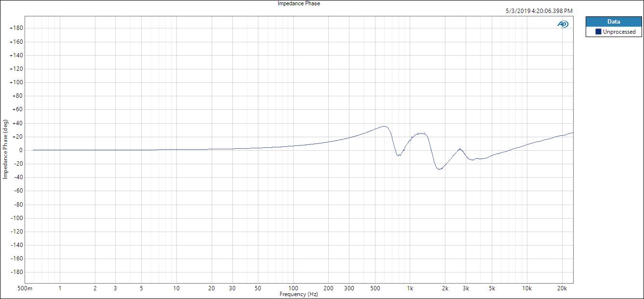Click the Impedance Phase graph title

click(299, 3)
